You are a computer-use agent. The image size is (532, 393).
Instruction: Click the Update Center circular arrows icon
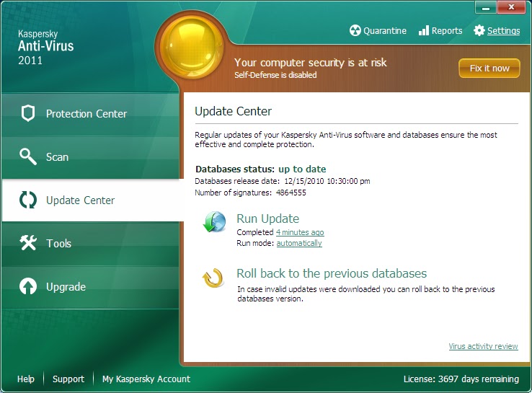click(28, 200)
